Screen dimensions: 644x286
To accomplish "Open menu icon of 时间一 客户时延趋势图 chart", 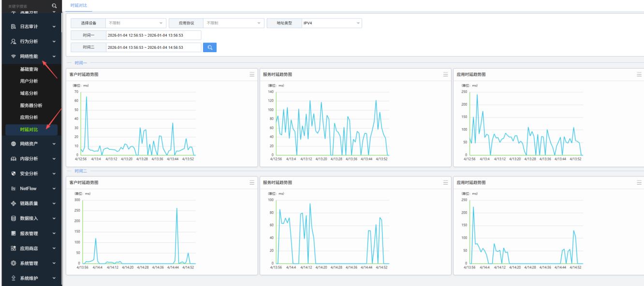I will coord(251,74).
